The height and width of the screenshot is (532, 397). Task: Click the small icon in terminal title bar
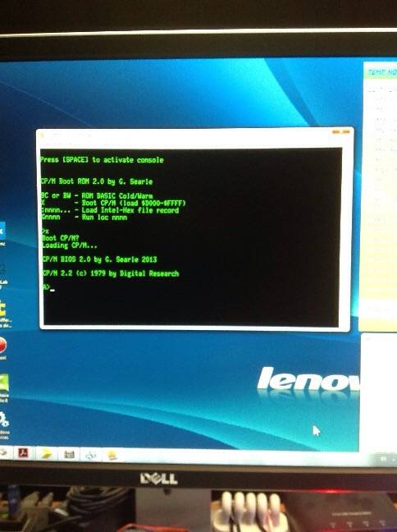point(43,136)
